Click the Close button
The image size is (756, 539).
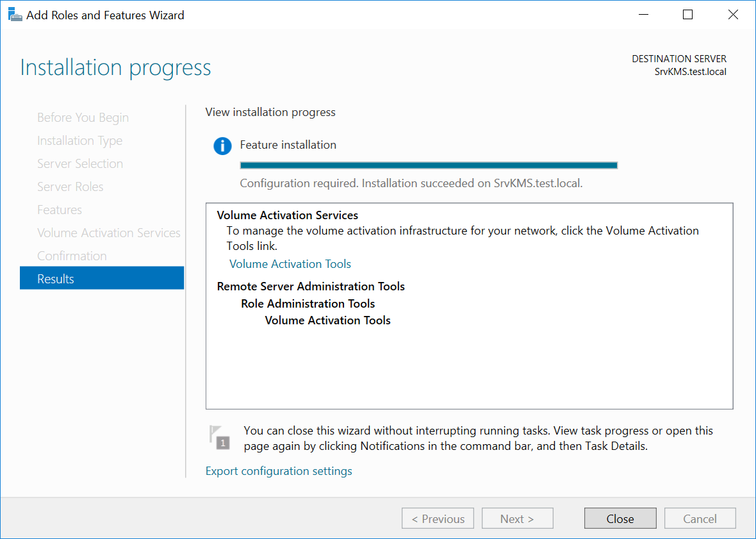(x=620, y=518)
